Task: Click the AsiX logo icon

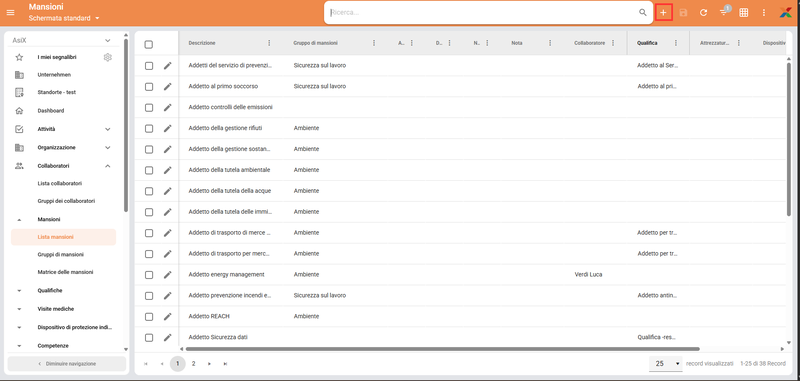Action: 787,13
